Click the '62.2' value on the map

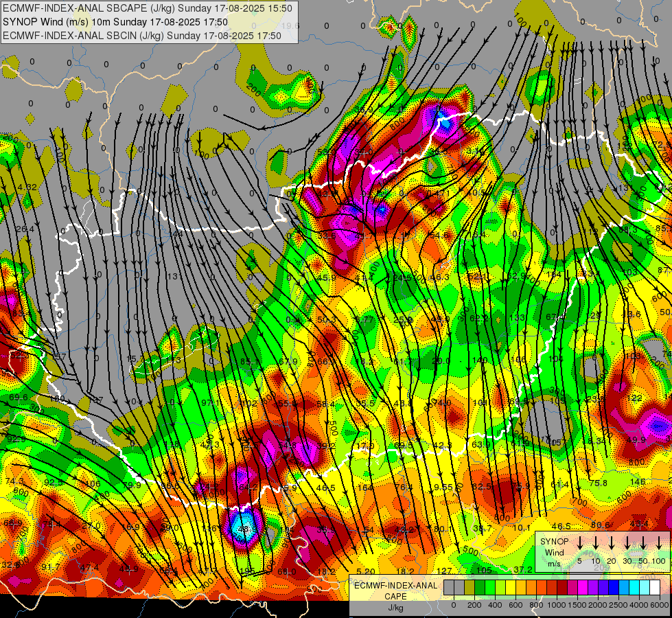[x=478, y=318]
